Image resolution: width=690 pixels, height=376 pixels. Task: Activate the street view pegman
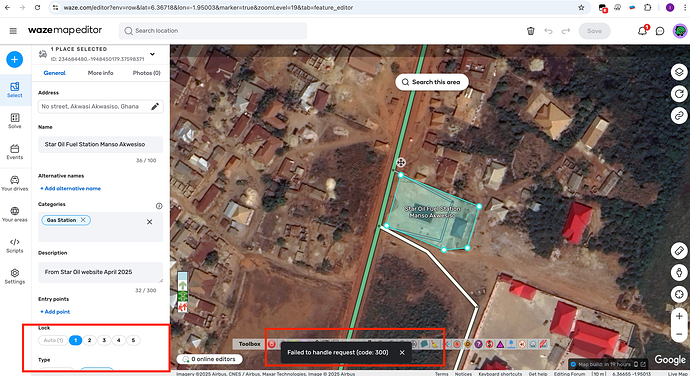[679, 272]
